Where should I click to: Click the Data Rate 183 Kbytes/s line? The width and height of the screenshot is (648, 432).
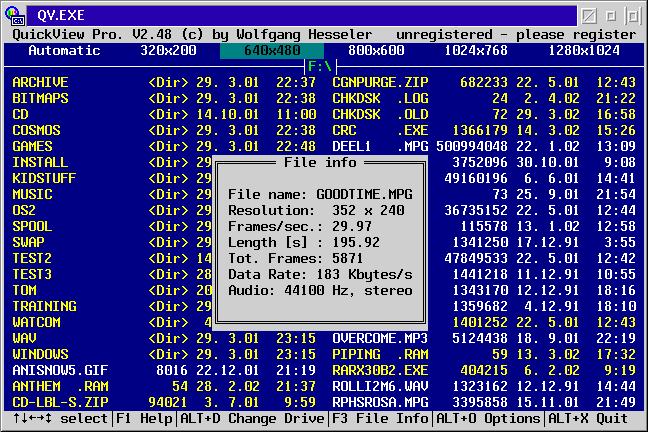point(320,274)
